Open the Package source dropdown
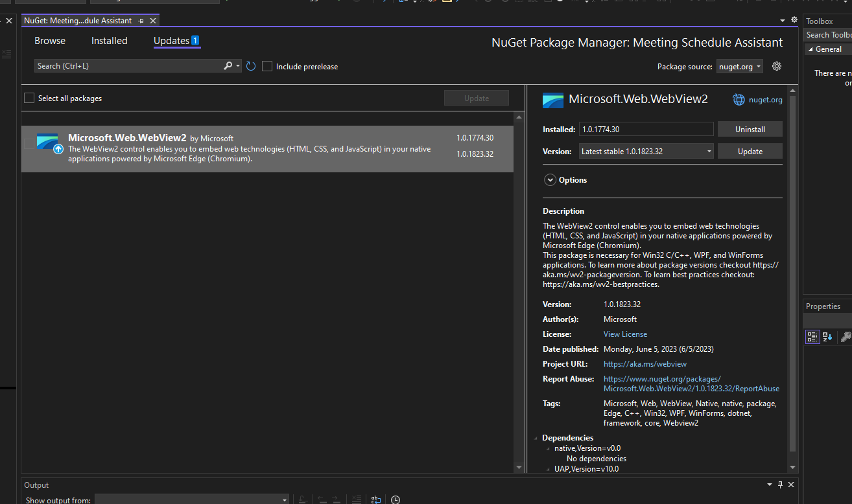The height and width of the screenshot is (504, 852). tap(739, 65)
